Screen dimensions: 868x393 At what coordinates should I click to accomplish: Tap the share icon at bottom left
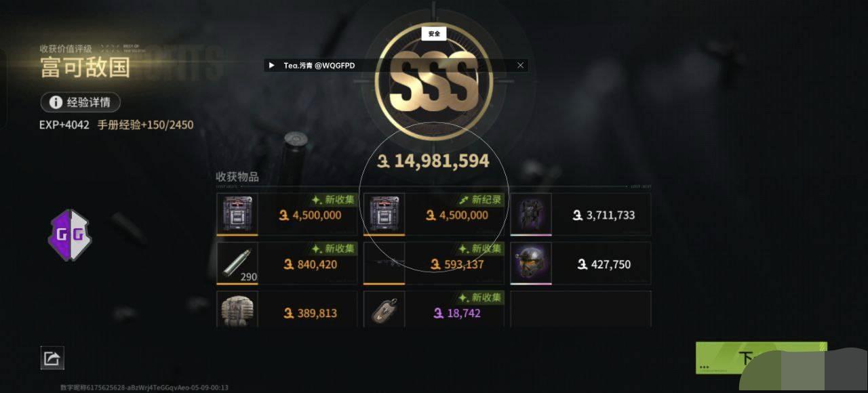click(x=52, y=358)
